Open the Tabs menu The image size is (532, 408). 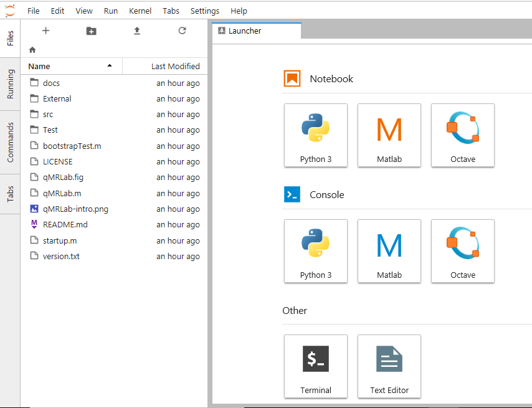(171, 11)
